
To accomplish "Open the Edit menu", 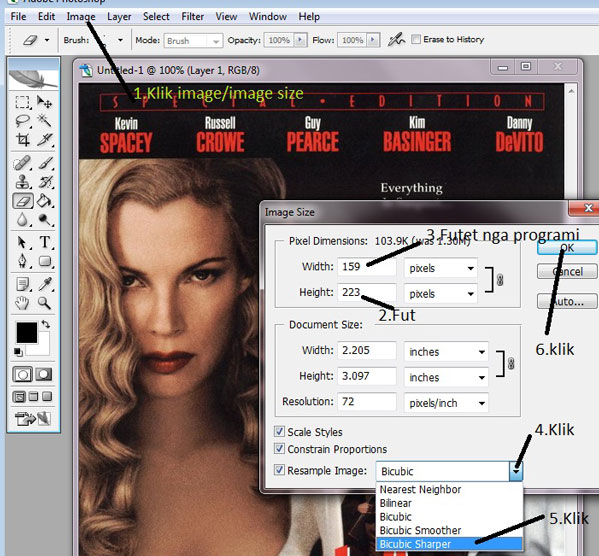I will [x=46, y=17].
